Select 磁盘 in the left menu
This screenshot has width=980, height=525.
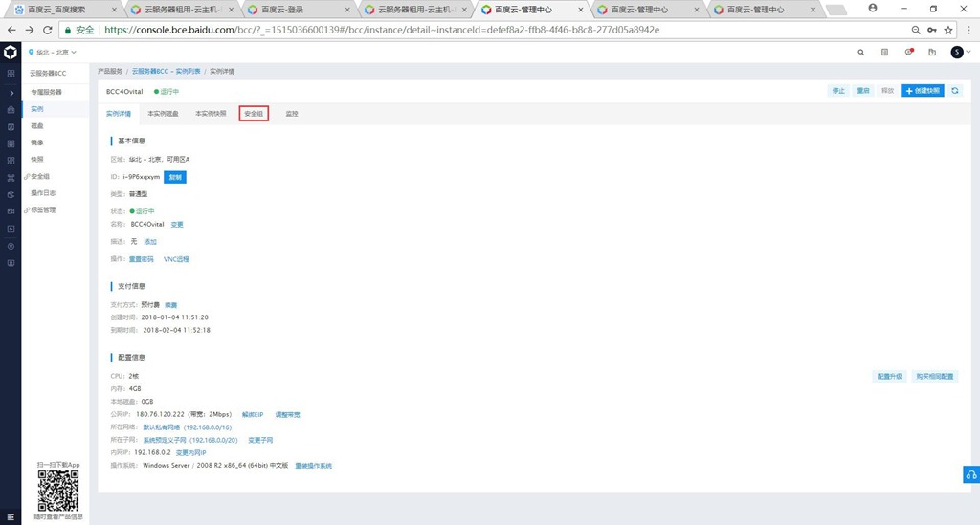coord(37,125)
